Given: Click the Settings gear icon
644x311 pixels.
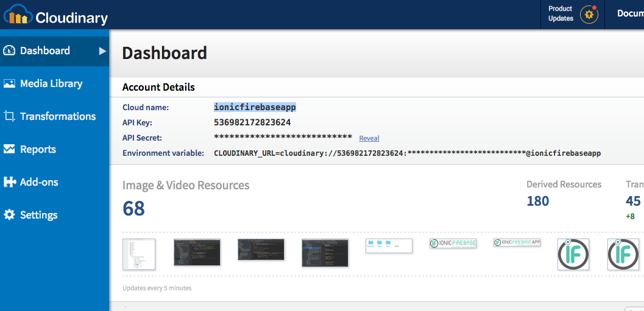Looking at the screenshot, I should click(9, 215).
